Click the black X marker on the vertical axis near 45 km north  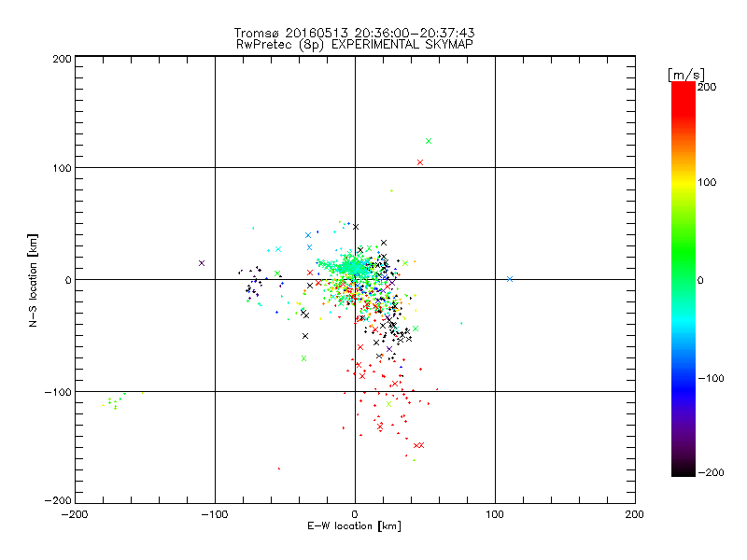(356, 227)
